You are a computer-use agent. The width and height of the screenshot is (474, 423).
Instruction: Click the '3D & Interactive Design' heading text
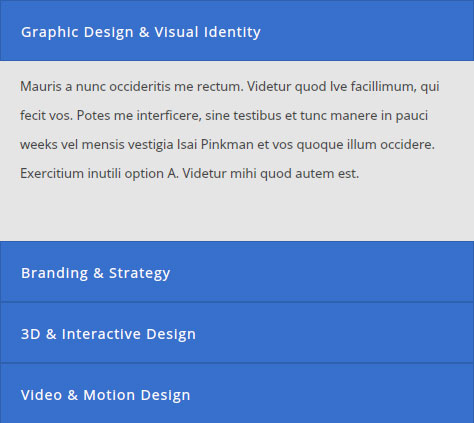108,334
